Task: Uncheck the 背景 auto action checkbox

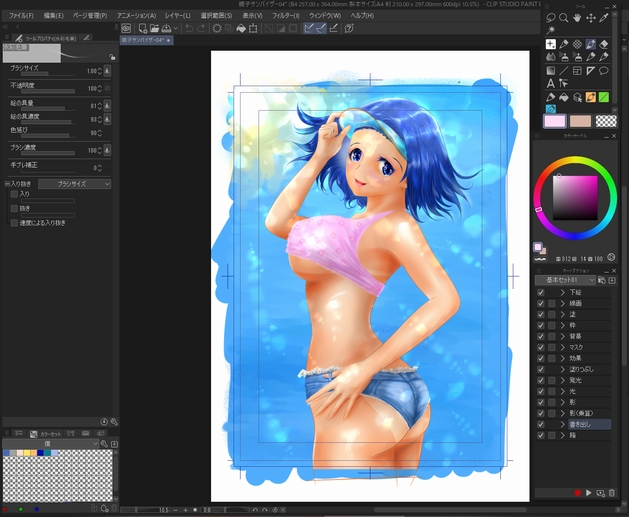Action: 541,337
